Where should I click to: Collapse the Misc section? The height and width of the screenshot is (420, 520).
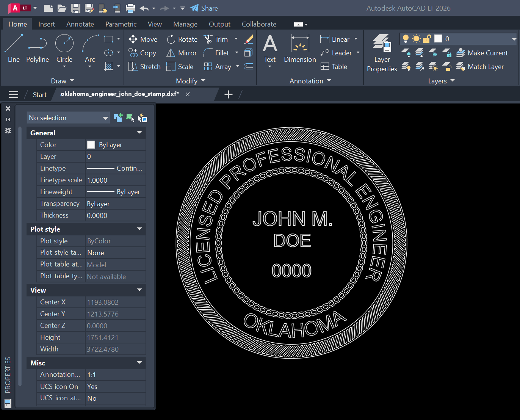coord(139,363)
